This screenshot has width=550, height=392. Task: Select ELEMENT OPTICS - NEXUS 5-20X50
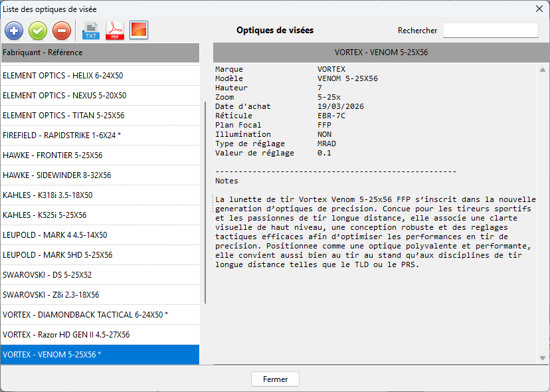click(100, 96)
